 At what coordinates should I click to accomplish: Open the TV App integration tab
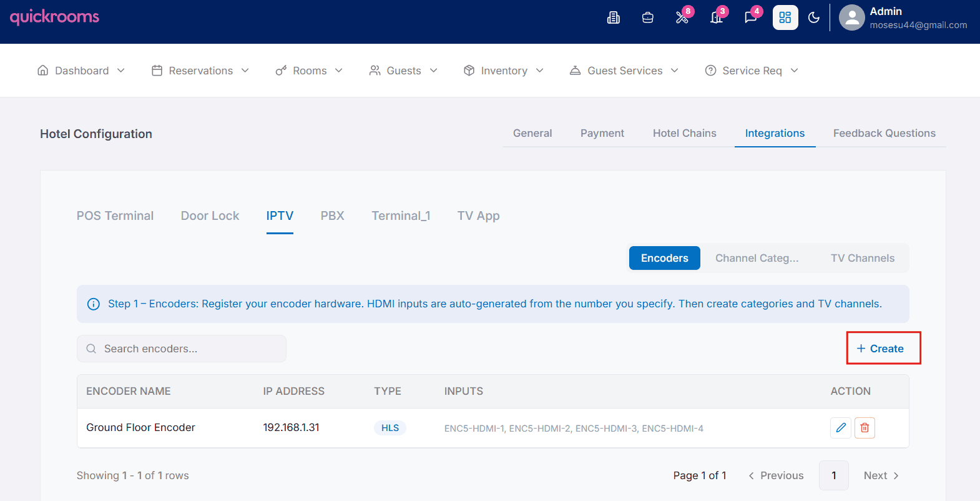(x=479, y=216)
